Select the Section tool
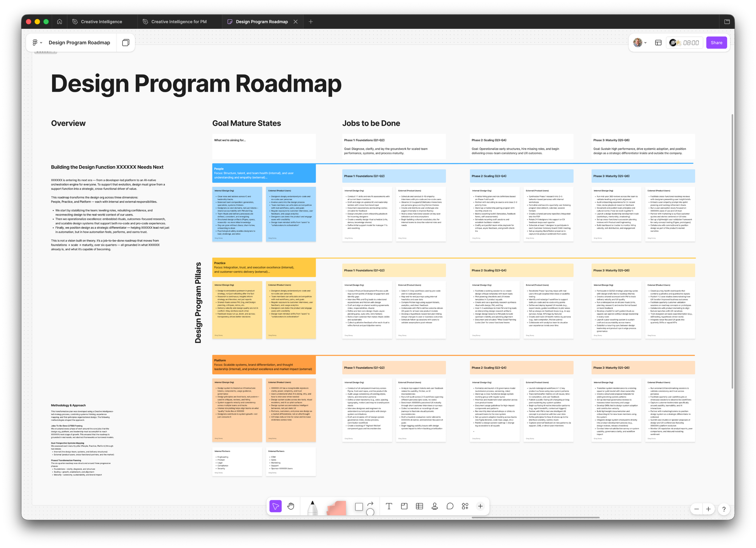This screenshot has width=756, height=548. pyautogui.click(x=404, y=506)
